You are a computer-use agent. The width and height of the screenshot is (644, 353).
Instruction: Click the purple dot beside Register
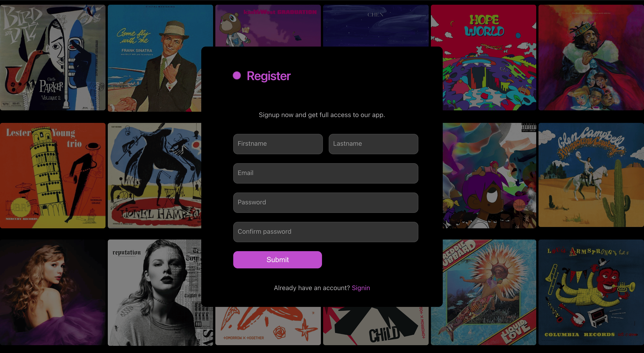pyautogui.click(x=237, y=76)
